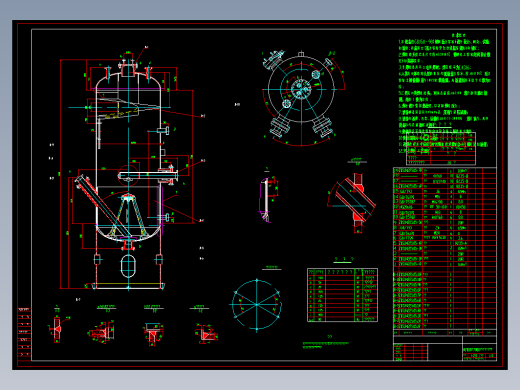Select the skirt base ring on the vessel
Viewport: 520px width, 390px height.
point(128,286)
